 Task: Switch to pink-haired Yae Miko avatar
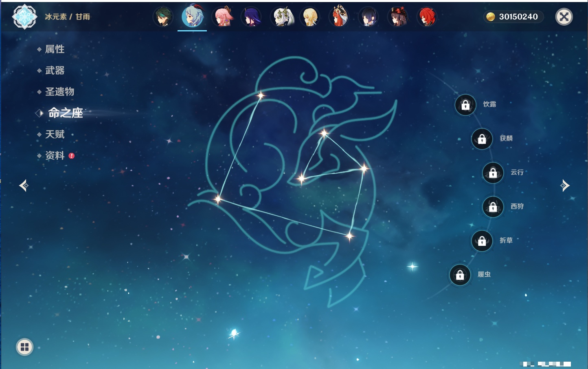point(223,17)
